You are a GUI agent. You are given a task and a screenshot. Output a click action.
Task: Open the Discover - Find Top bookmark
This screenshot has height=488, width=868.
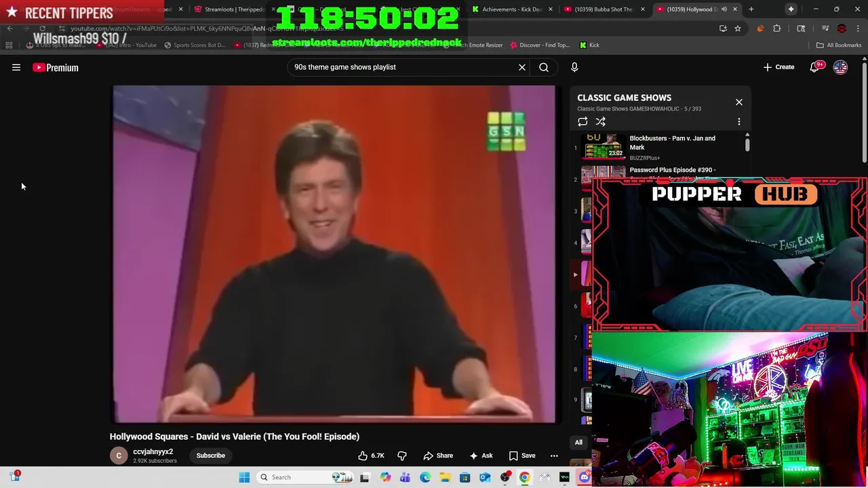pyautogui.click(x=540, y=45)
